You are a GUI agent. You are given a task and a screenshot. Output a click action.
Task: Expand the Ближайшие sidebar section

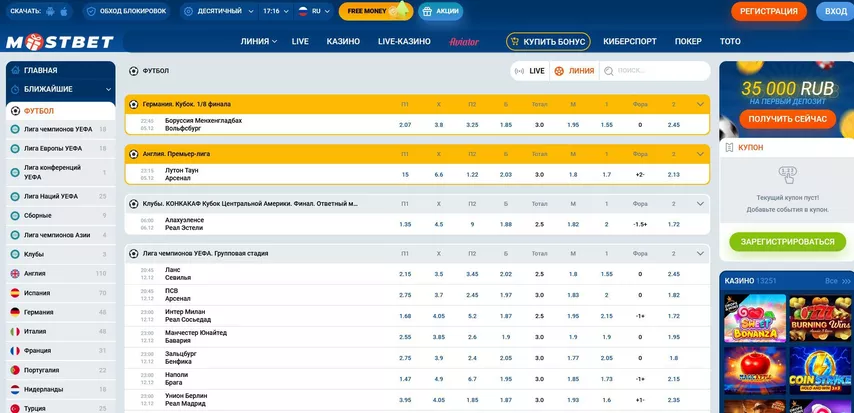109,89
